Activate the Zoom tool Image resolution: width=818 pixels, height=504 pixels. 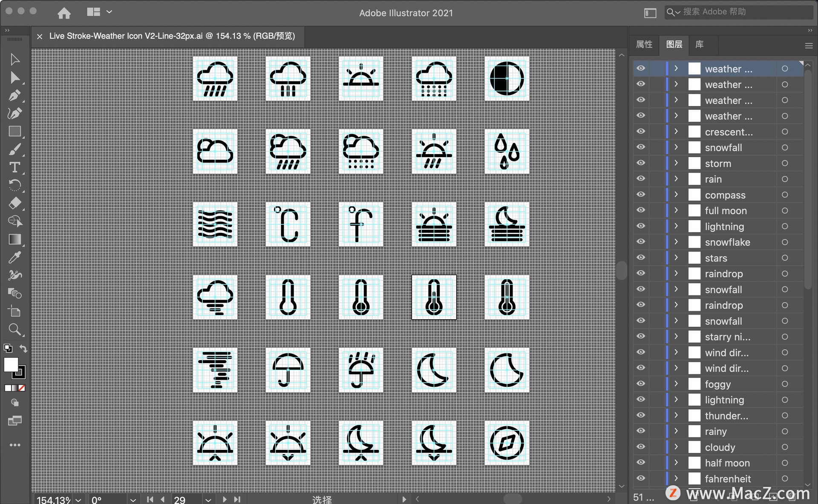(14, 329)
